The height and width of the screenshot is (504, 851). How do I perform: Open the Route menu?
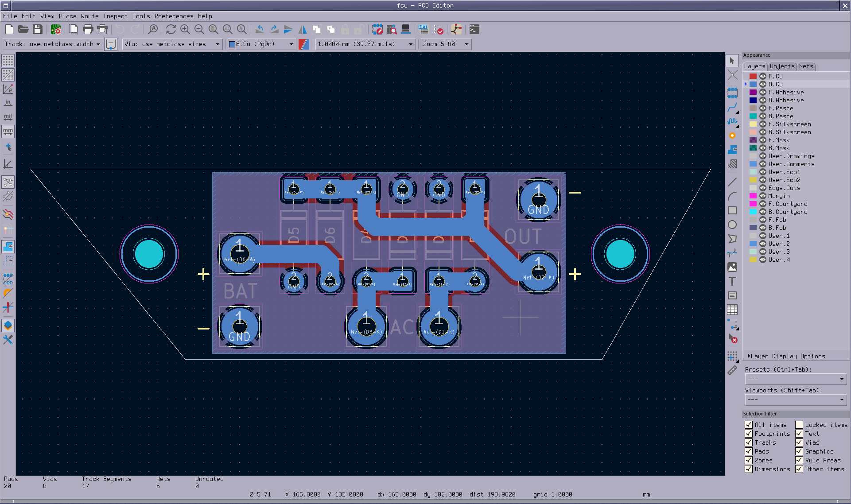89,16
